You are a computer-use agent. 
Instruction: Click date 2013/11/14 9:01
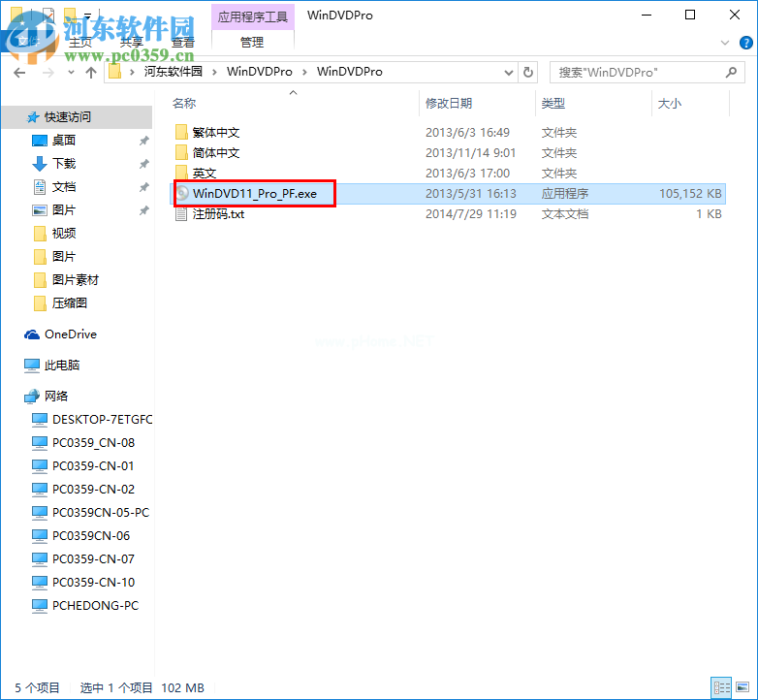click(470, 153)
